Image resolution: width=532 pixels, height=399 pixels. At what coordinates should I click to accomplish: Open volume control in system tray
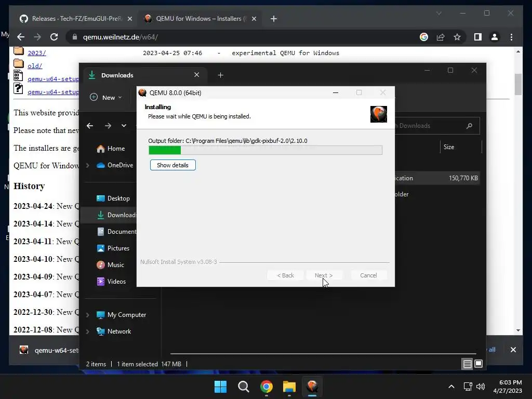[481, 387]
